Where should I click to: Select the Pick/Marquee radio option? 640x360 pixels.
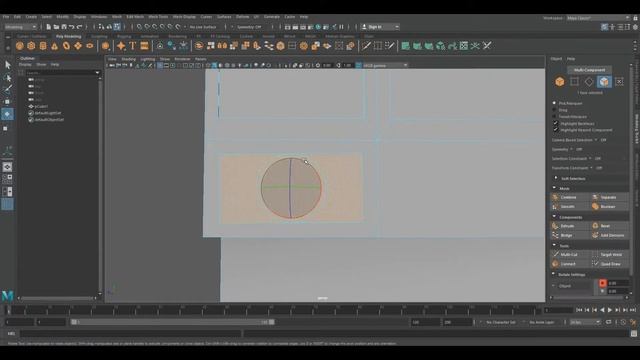(x=554, y=103)
